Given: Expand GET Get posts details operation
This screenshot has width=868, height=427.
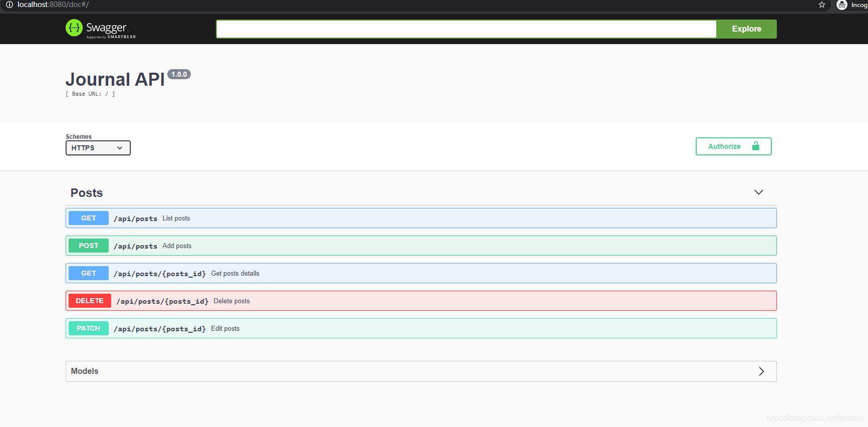Looking at the screenshot, I should tap(421, 273).
